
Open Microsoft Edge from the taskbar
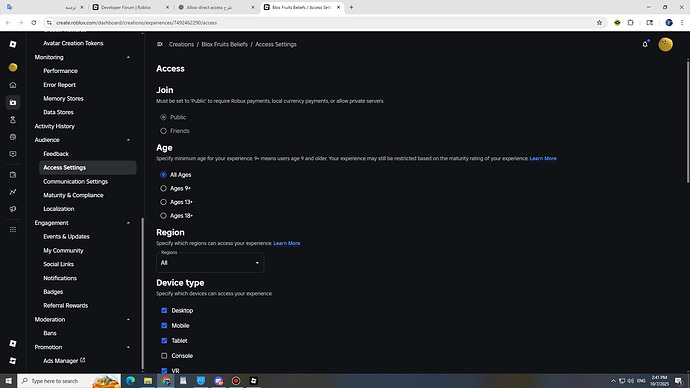tap(130, 381)
